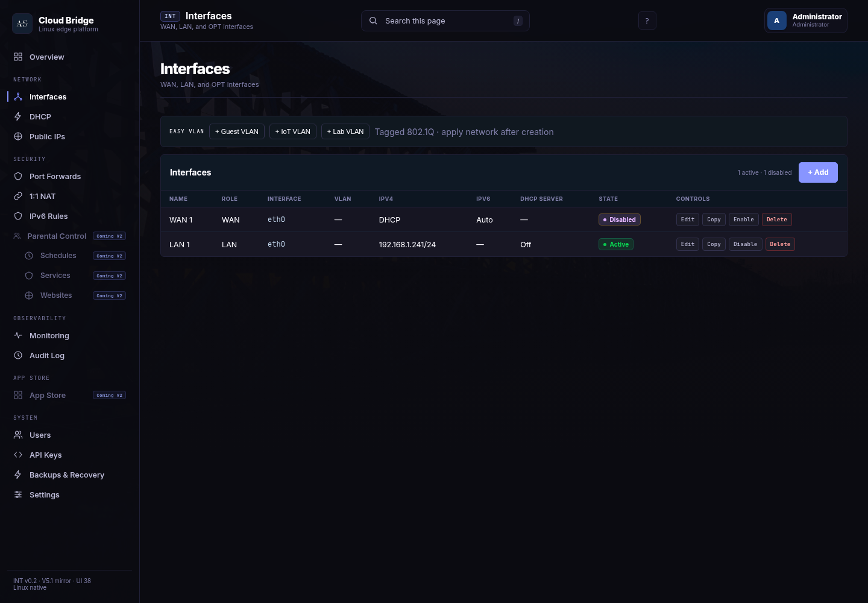Open the Parental Control menu item
The image size is (868, 603).
tap(69, 236)
